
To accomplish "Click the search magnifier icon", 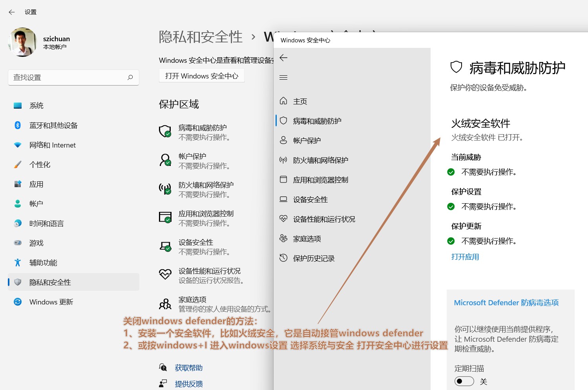I will tap(130, 77).
